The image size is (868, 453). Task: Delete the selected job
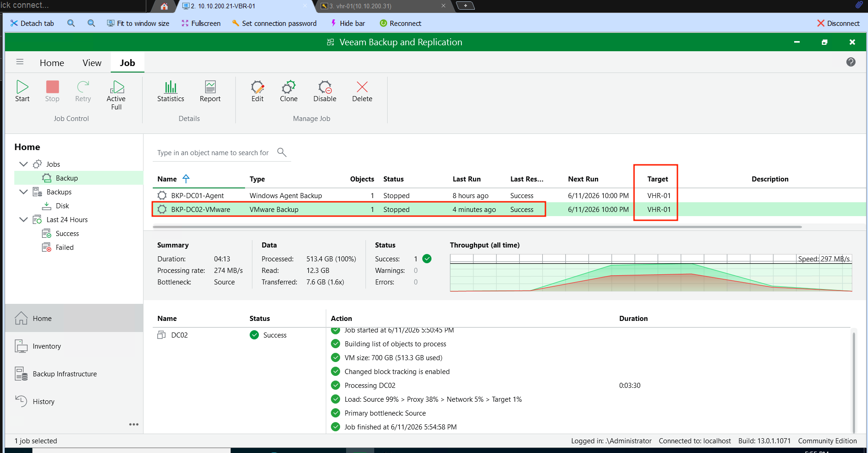click(x=362, y=91)
